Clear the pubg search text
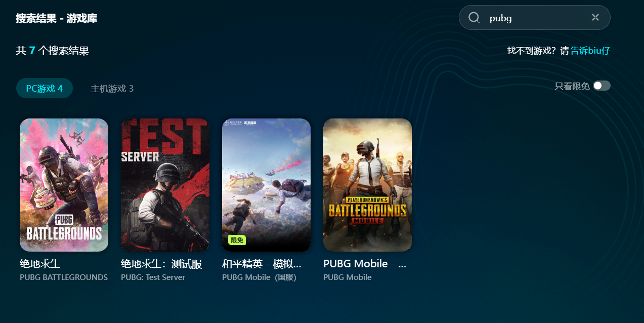The height and width of the screenshot is (323, 644). [x=595, y=18]
